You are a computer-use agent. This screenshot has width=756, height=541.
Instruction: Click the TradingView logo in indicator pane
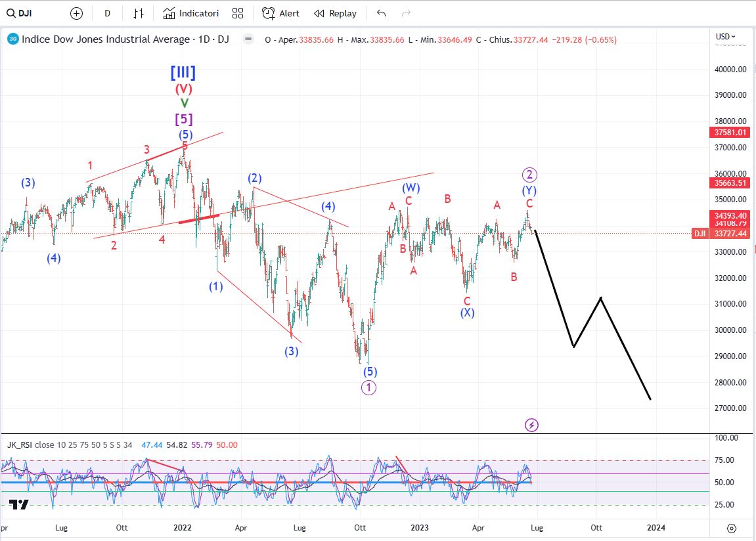[19, 504]
